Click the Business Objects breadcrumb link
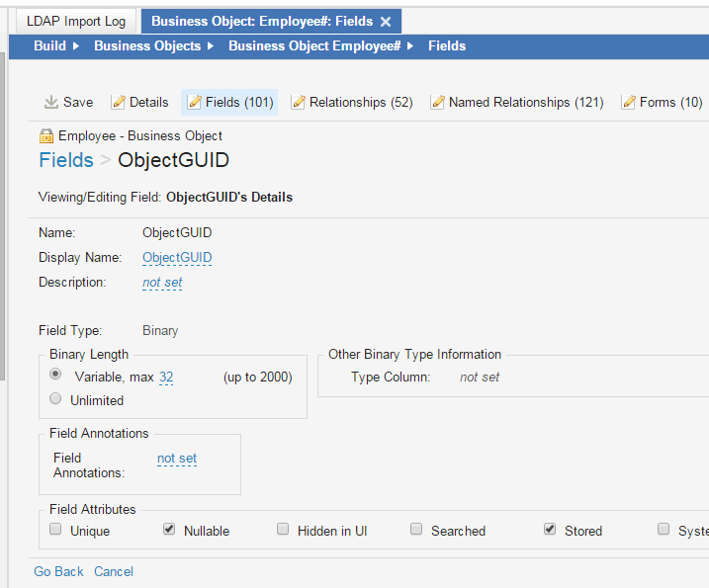The width and height of the screenshot is (709, 588). tap(147, 46)
